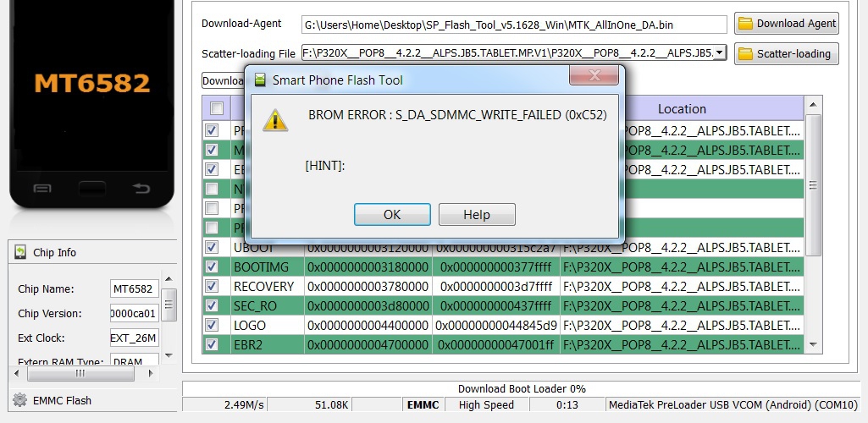The image size is (868, 423).
Task: Uncheck the BOOTIMG partition checkbox
Action: point(212,266)
